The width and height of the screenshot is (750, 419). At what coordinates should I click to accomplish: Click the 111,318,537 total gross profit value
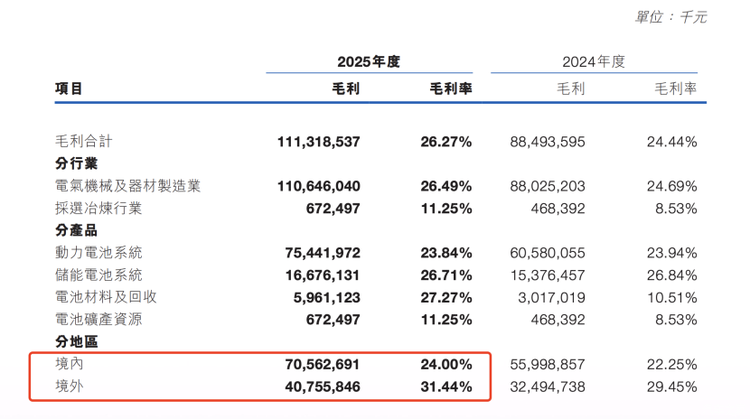[318, 141]
